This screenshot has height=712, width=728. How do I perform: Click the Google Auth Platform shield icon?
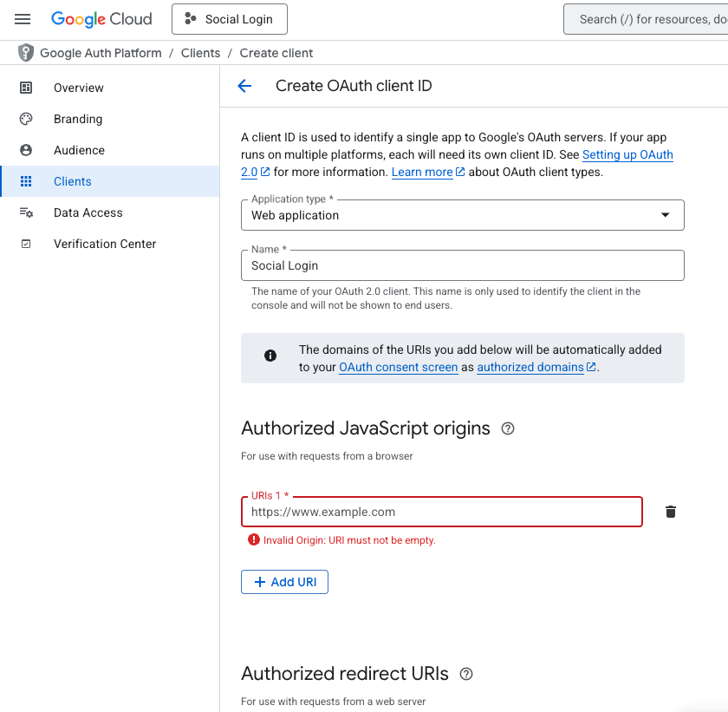[26, 53]
